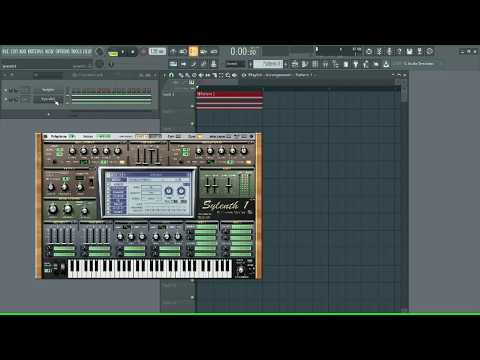Click the add channel plus button
This screenshot has width=480, height=360.
49,114
